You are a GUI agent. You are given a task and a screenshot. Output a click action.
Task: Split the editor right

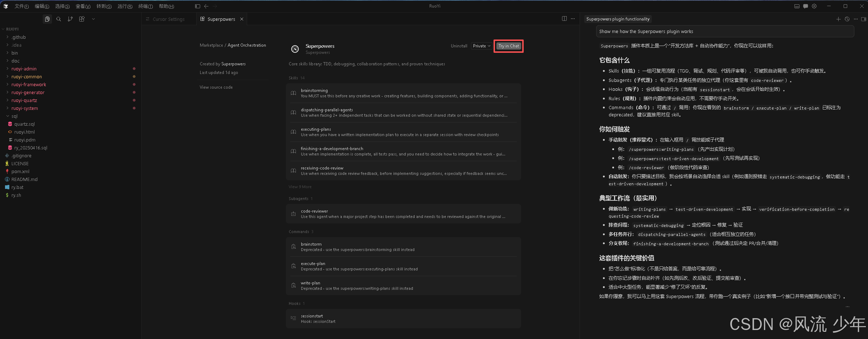pos(564,19)
